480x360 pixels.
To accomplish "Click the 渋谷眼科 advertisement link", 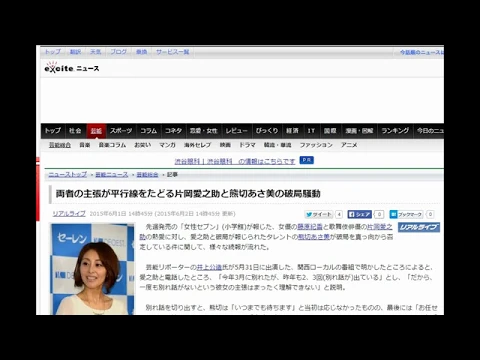I will pos(235,161).
